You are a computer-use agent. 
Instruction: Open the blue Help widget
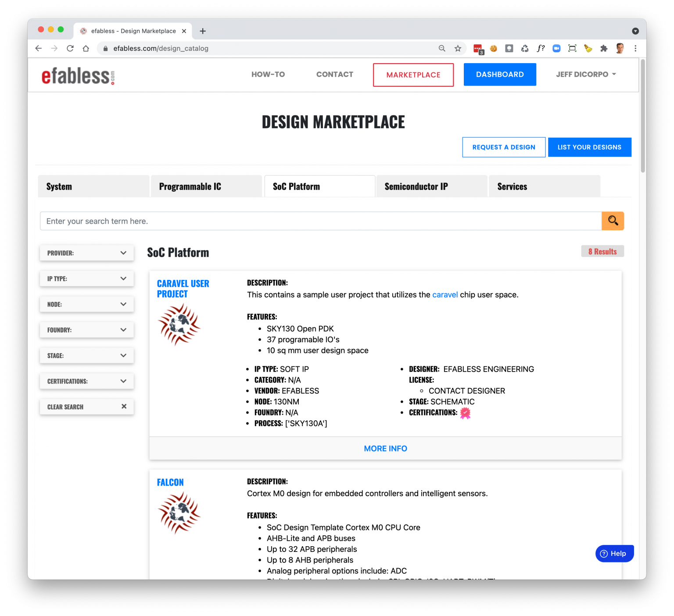point(614,554)
